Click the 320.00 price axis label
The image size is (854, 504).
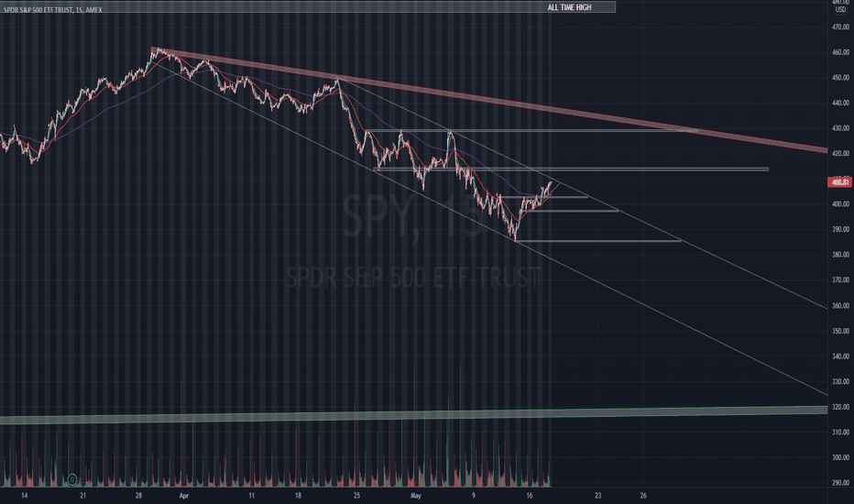(x=841, y=407)
